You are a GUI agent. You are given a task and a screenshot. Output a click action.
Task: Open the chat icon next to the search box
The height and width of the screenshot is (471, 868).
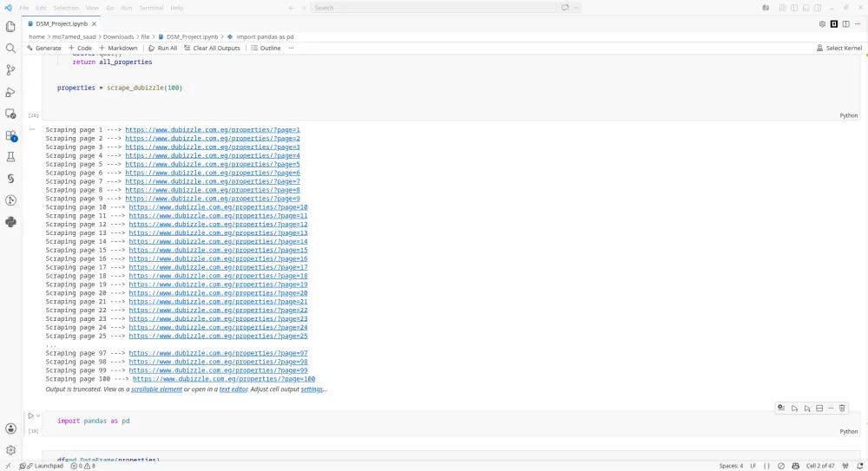point(565,8)
